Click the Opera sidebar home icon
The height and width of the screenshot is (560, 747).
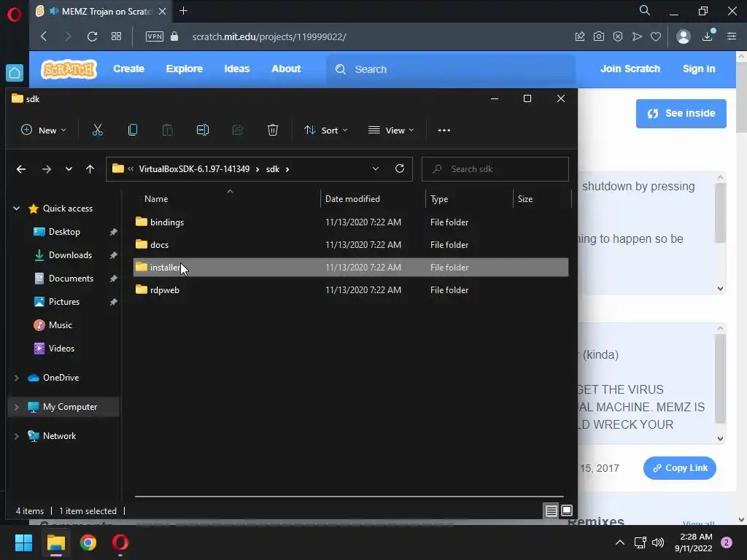coord(15,73)
